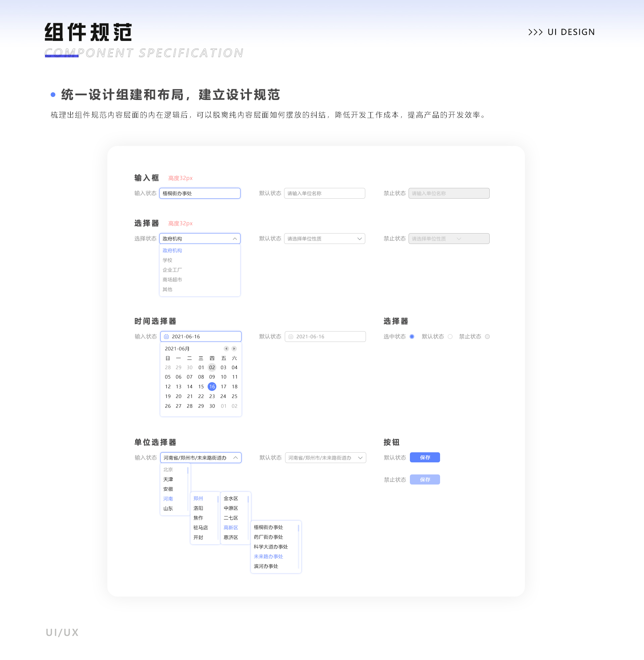Select 河南 in province list
The height and width of the screenshot is (660, 644).
[168, 499]
